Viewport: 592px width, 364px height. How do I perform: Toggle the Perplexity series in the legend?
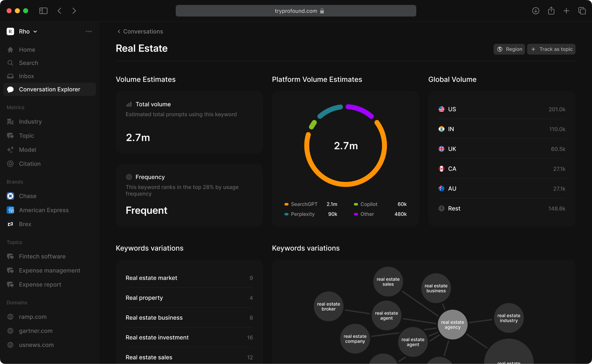tap(303, 214)
